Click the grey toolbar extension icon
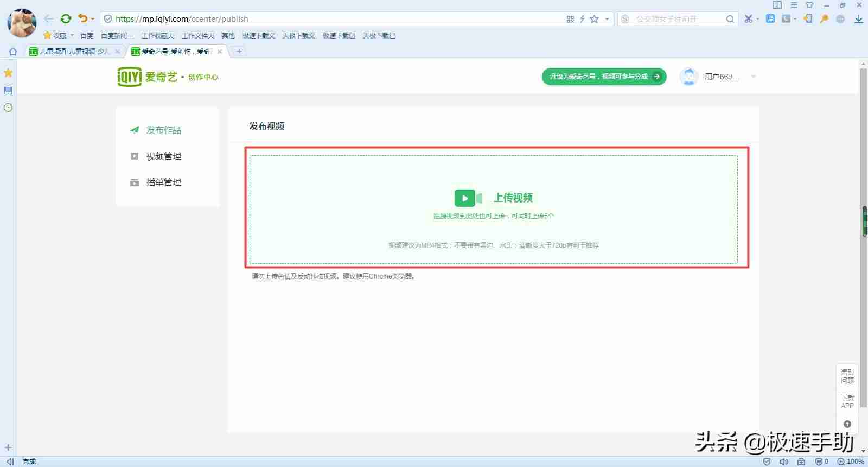The height and width of the screenshot is (467, 868). pos(786,18)
